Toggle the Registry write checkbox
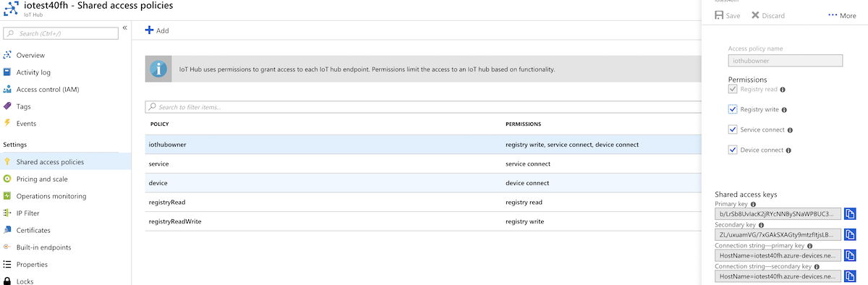 pos(733,109)
